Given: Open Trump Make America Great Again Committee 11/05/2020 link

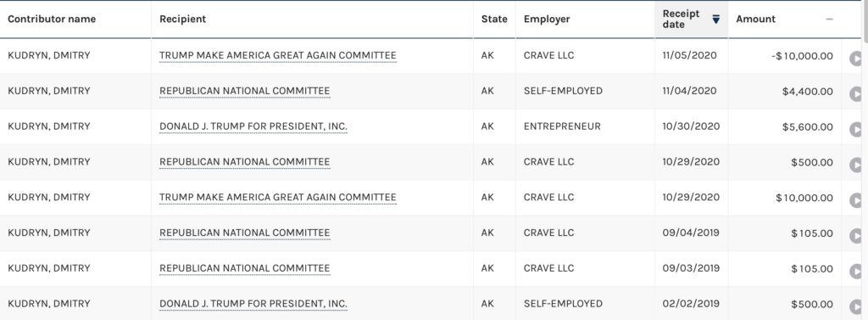Looking at the screenshot, I should [x=278, y=55].
